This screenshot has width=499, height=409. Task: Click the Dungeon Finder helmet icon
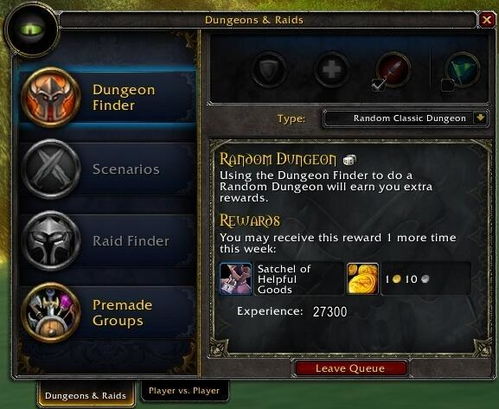pyautogui.click(x=51, y=97)
